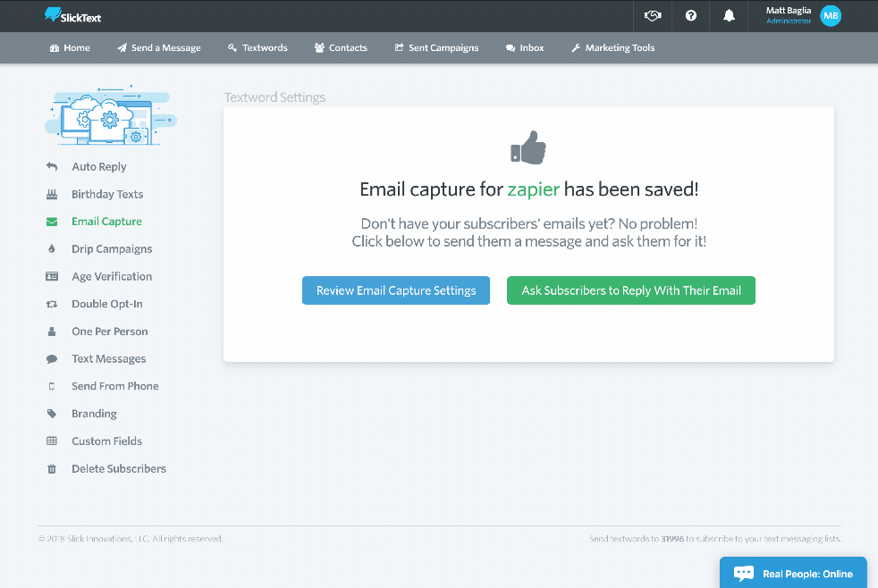878x588 pixels.
Task: Open One Per Person setting
Action: pos(110,332)
